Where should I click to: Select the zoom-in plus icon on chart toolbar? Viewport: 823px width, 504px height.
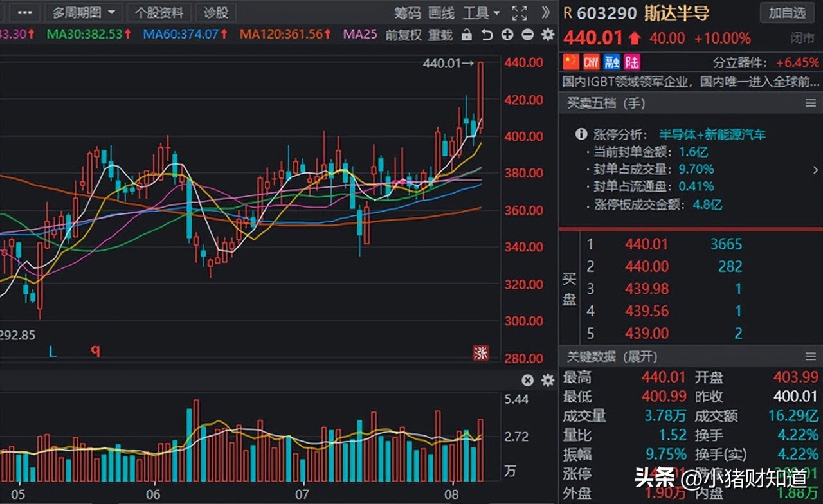[x=507, y=36]
